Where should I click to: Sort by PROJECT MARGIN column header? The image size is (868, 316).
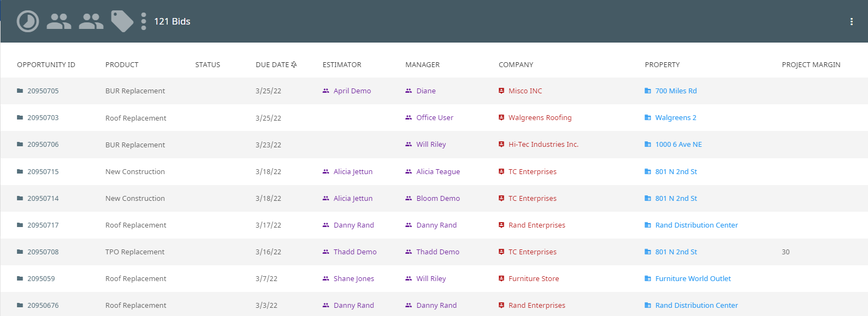coord(811,64)
